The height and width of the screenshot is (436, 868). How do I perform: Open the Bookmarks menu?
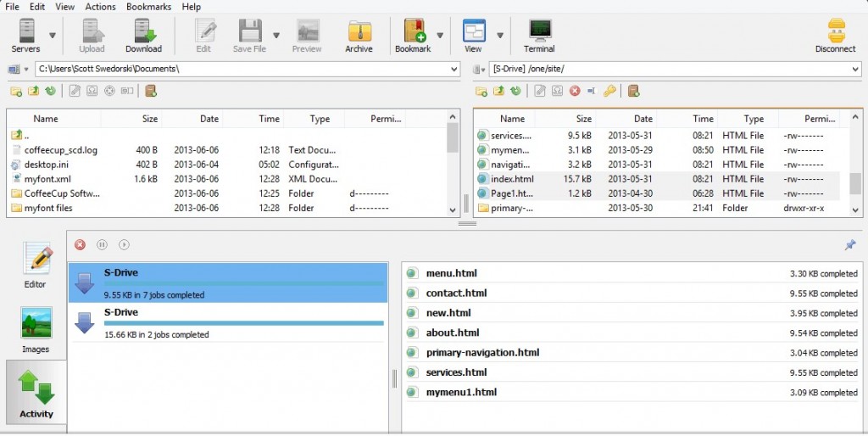(148, 7)
